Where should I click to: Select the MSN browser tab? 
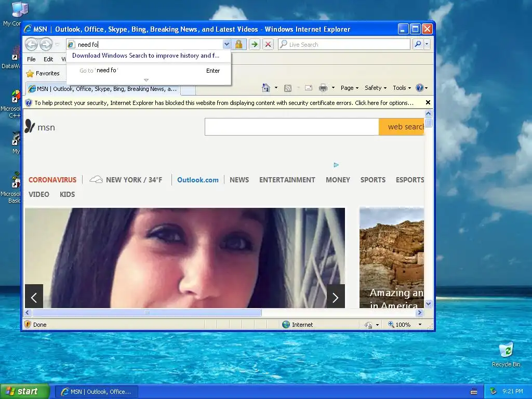(x=103, y=89)
